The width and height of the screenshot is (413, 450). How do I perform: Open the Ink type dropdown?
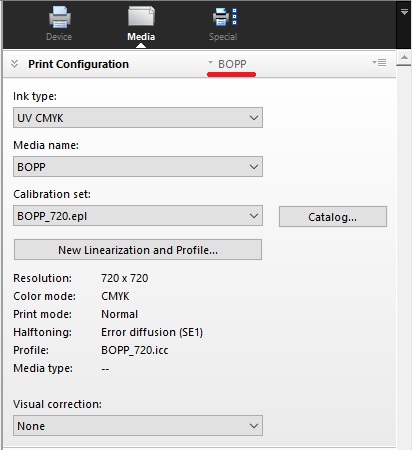coord(138,118)
